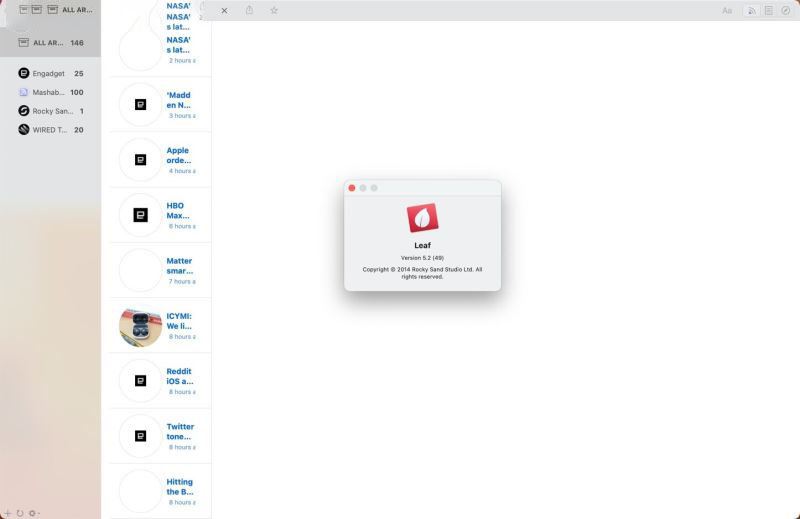Star the current article
Image resolution: width=800 pixels, height=519 pixels.
coord(274,10)
